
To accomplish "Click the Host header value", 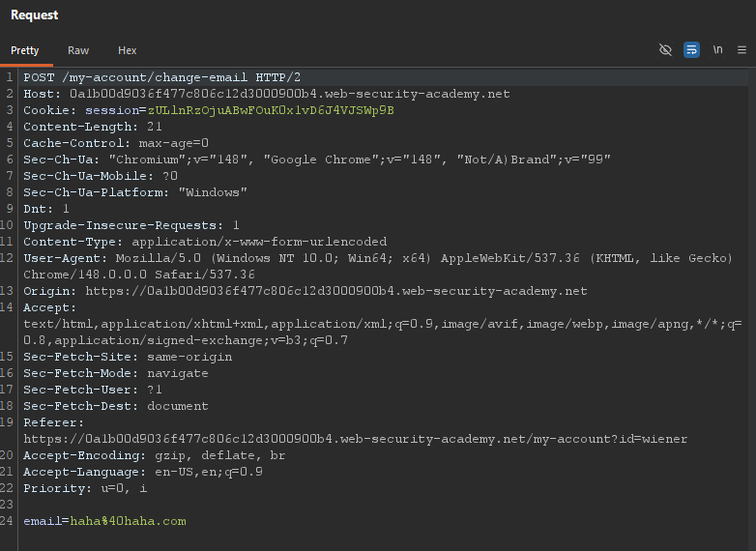I will click(290, 94).
